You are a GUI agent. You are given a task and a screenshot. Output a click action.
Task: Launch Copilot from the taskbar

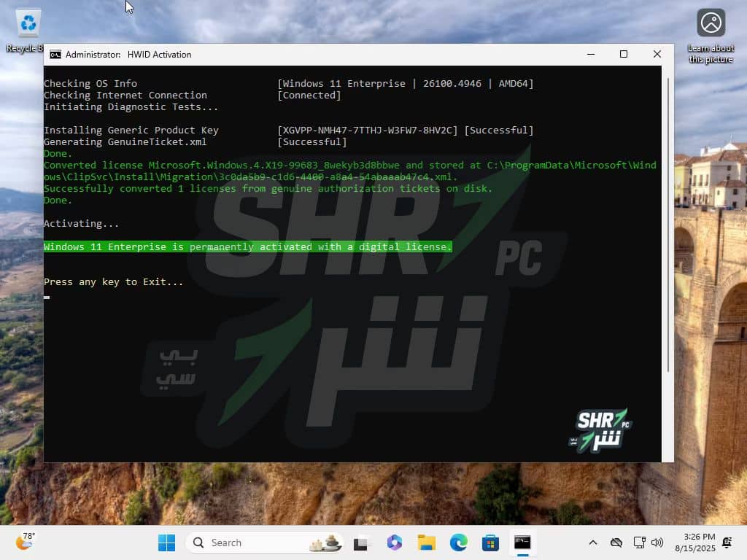pos(395,542)
